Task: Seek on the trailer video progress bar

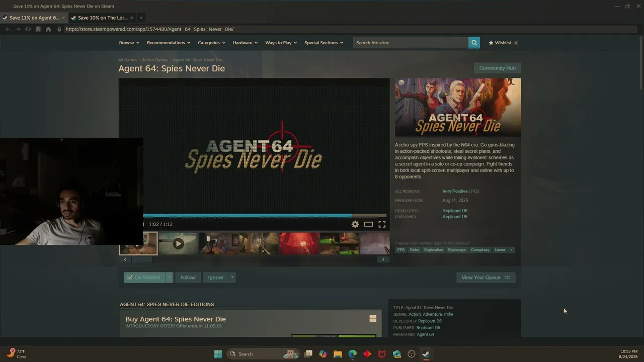Action: point(265,216)
